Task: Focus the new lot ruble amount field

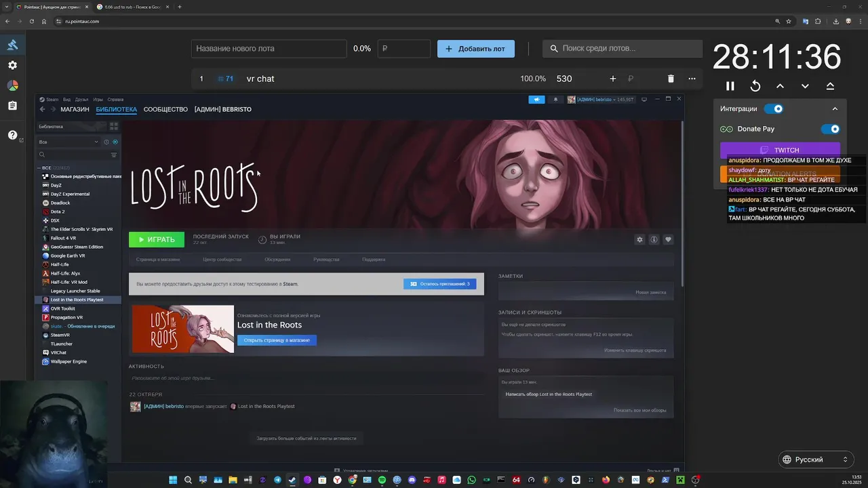Action: tap(404, 49)
